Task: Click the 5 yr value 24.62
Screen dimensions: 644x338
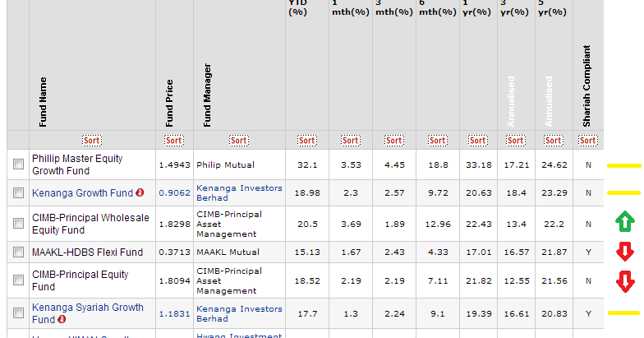Action: (554, 164)
